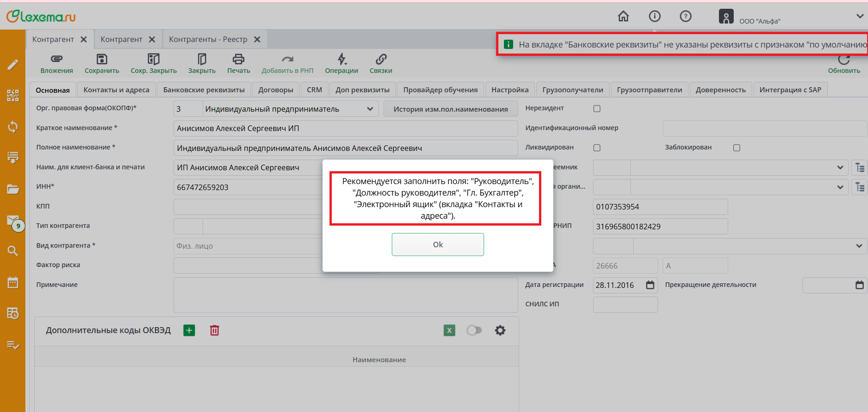Tick the Заблокирован checkbox

click(x=736, y=148)
